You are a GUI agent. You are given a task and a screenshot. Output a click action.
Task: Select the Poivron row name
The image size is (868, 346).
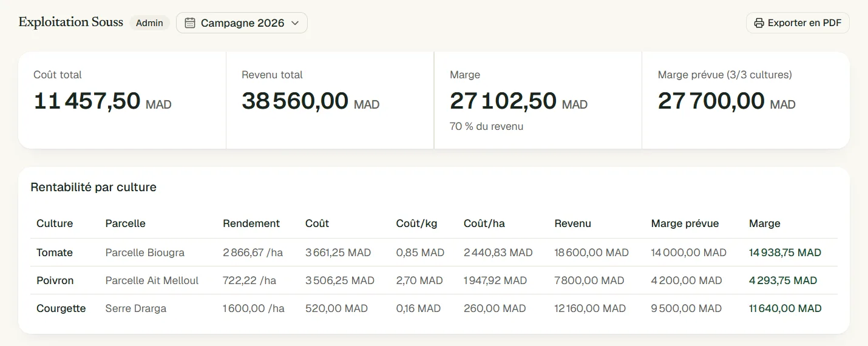pos(55,280)
